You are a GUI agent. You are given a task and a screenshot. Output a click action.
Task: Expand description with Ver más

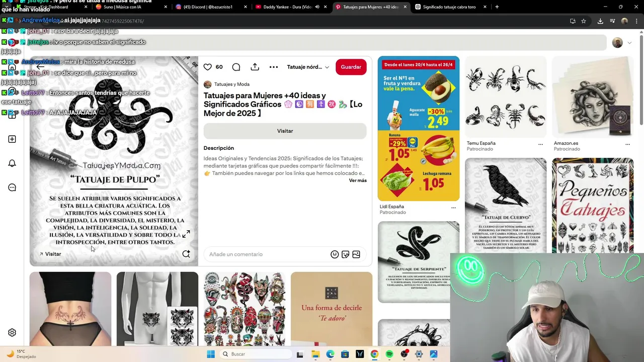[x=358, y=180]
